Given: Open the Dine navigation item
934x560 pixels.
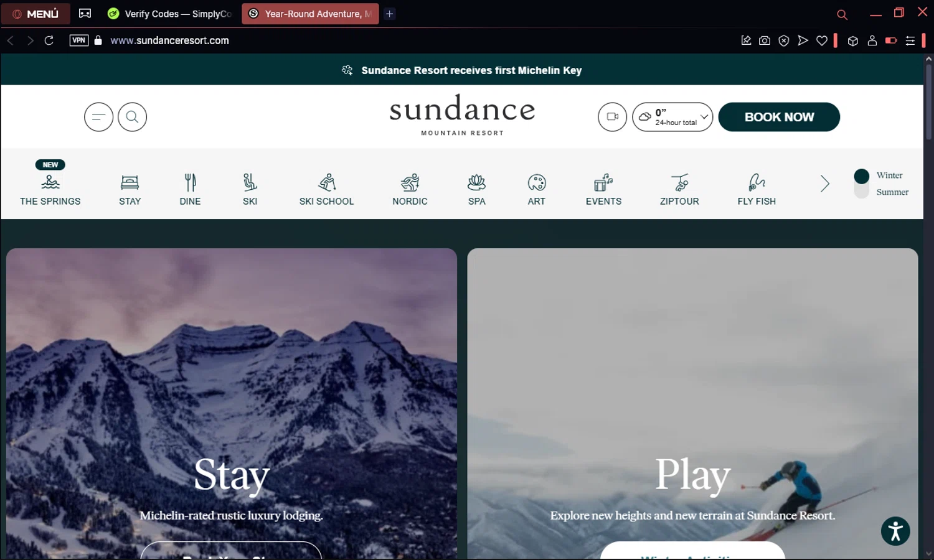Looking at the screenshot, I should click(191, 190).
